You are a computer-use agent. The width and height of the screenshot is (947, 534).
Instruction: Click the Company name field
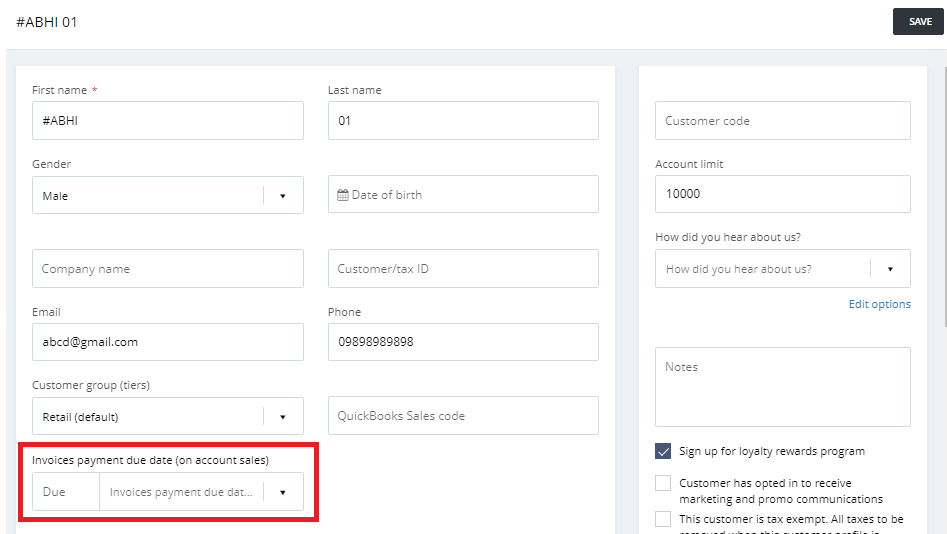[168, 269]
